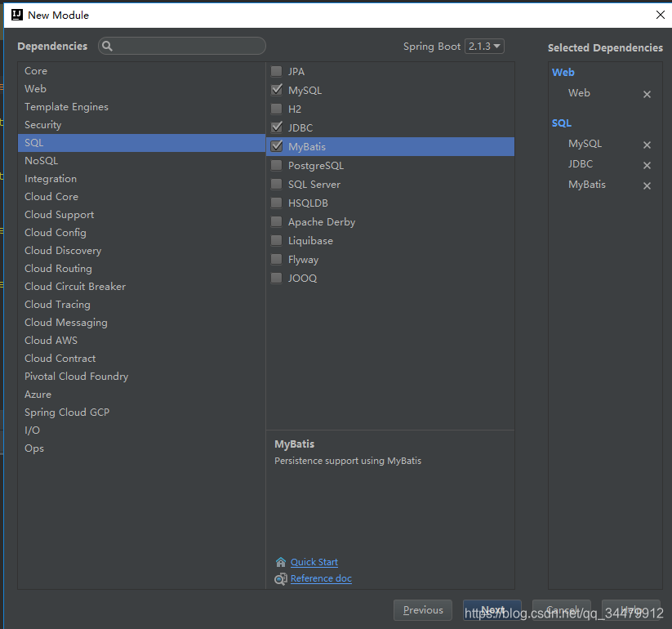Check the Apache Derby dependency
This screenshot has width=672, height=629.
tap(277, 221)
